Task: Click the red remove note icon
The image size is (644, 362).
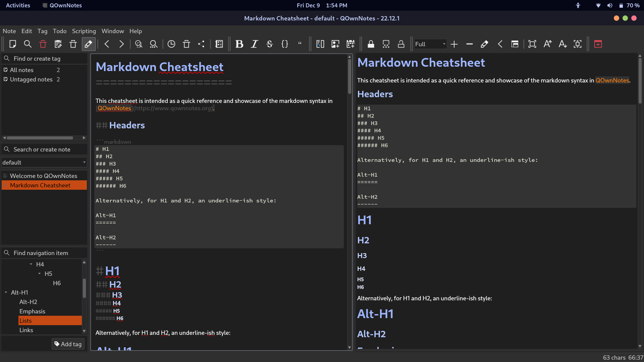Action: (x=43, y=44)
